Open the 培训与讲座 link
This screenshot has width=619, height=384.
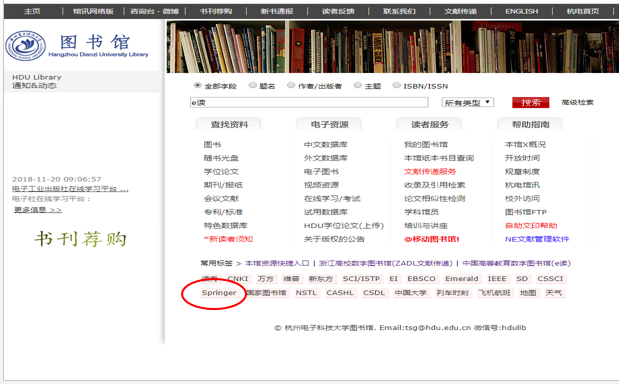click(x=426, y=225)
